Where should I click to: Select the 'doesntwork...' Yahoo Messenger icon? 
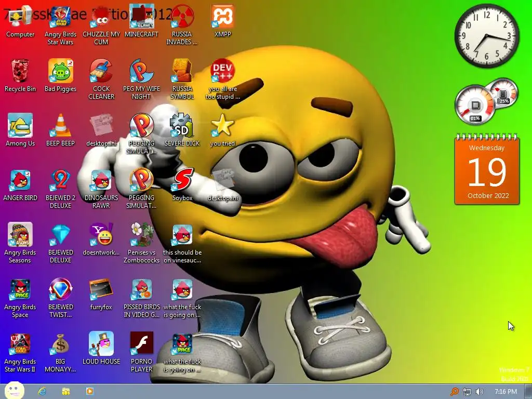[x=101, y=240]
